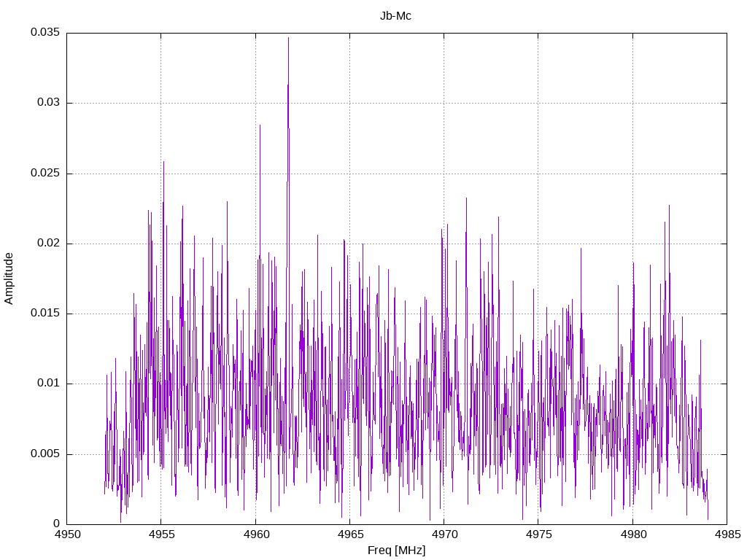The height and width of the screenshot is (560, 747).
Task: Click the x-axis tick label 4950
Action: (x=68, y=534)
